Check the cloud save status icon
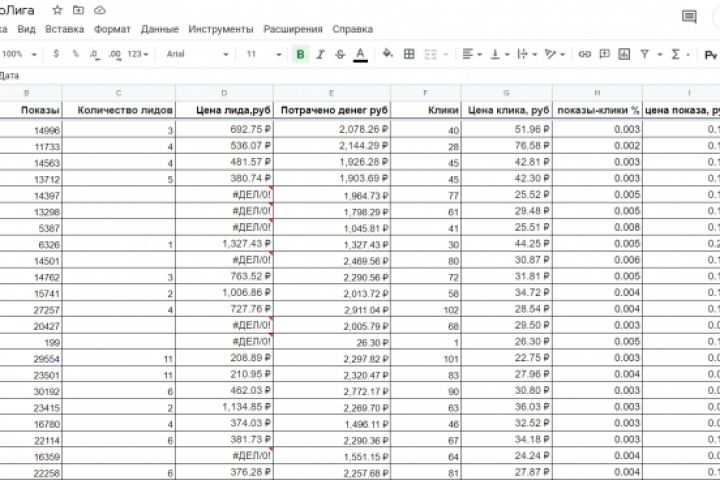Screen dimensions: 720x480 pos(100,10)
